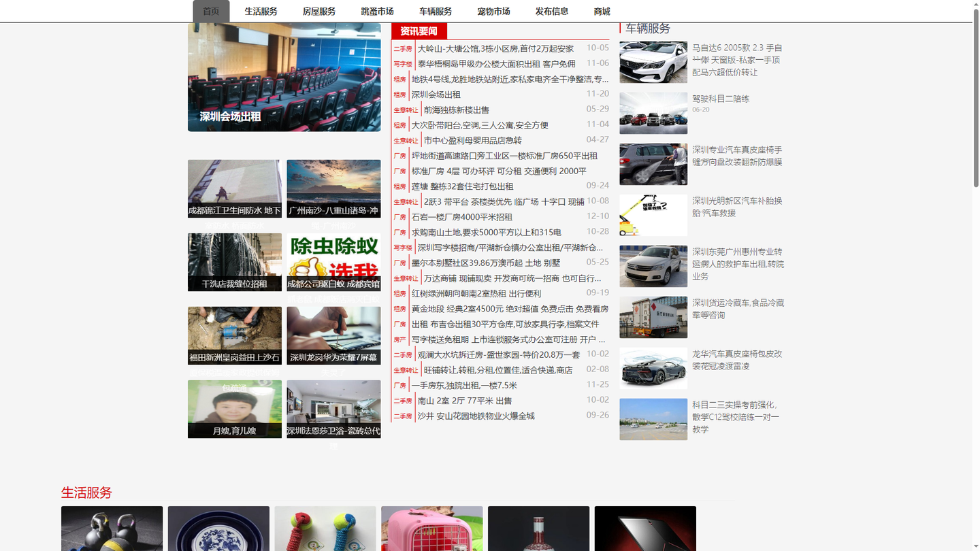The width and height of the screenshot is (980, 551).
Task: Click the 南山 2室 2厅 77平米 出售 listing
Action: coord(465,401)
